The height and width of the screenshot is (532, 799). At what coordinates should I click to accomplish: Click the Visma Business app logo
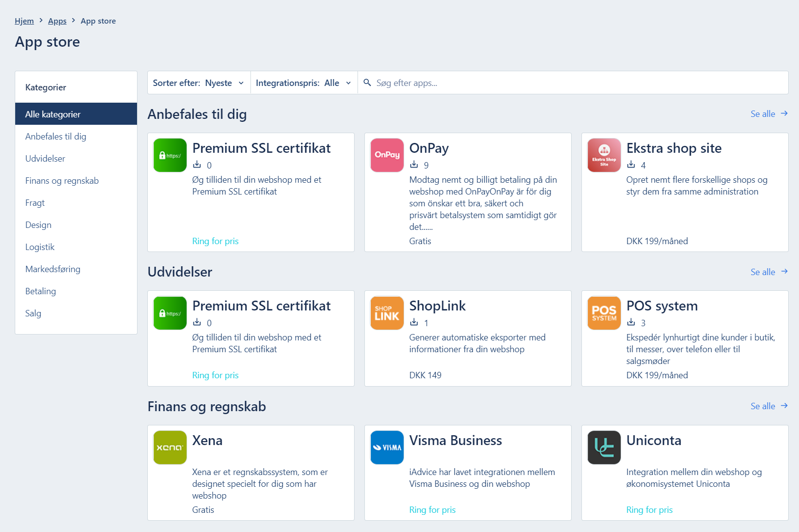[387, 448]
